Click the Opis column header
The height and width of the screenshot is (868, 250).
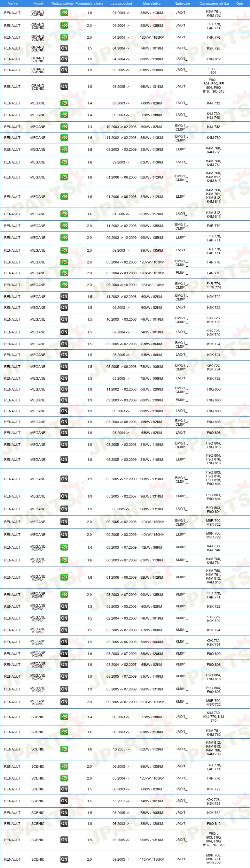pyautogui.click(x=240, y=4)
